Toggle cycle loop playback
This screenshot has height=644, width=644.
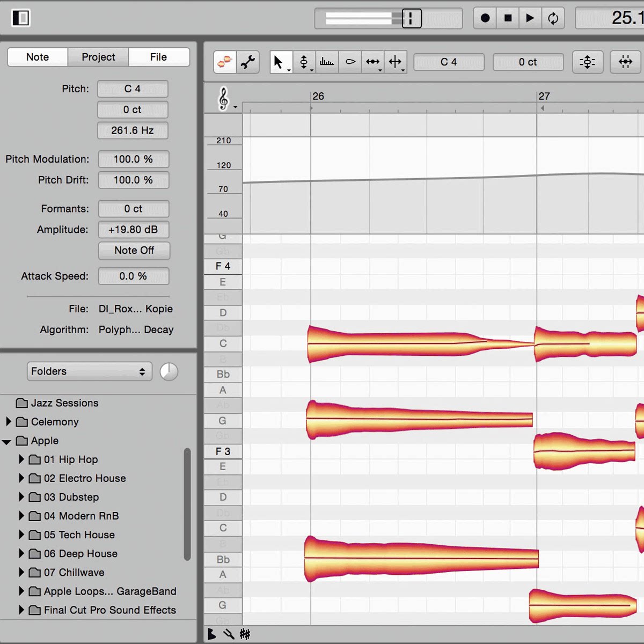(553, 18)
